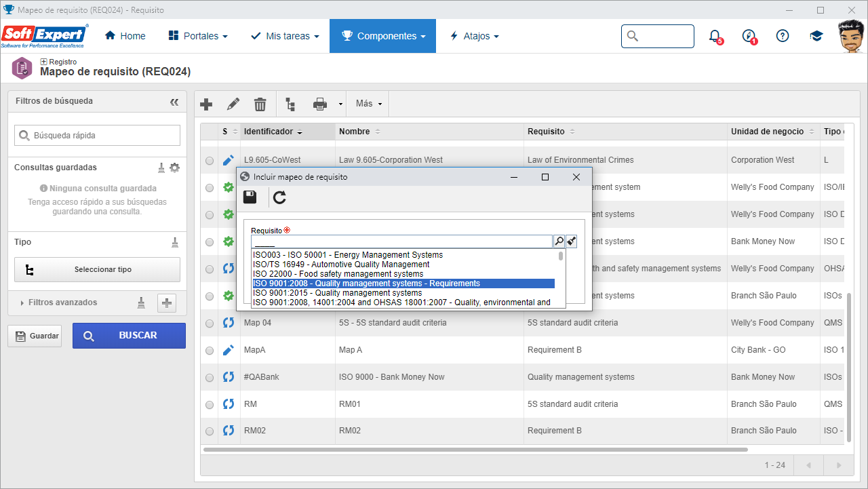Image resolution: width=868 pixels, height=489 pixels.
Task: Open the notifications bell icon
Action: [715, 36]
